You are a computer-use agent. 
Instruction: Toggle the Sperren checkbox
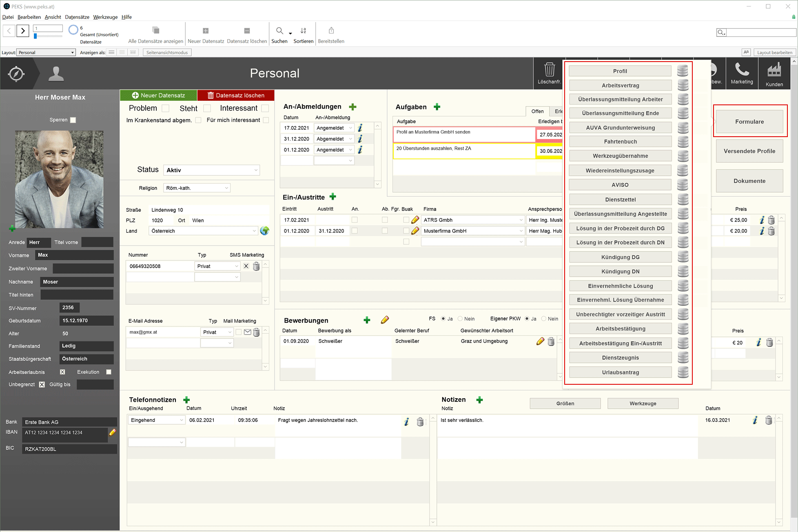73,120
